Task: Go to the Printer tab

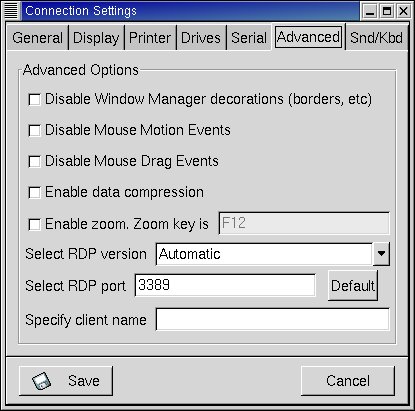Action: tap(150, 38)
